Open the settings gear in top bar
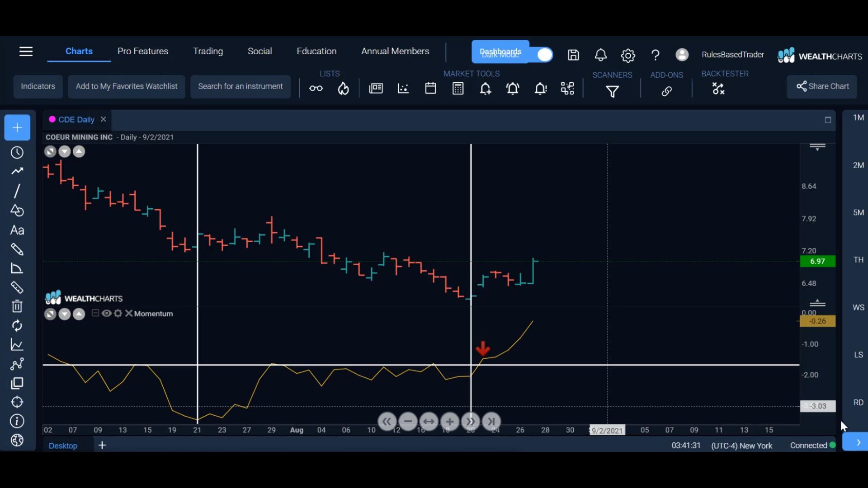Screen dimensions: 868x488 coord(628,56)
